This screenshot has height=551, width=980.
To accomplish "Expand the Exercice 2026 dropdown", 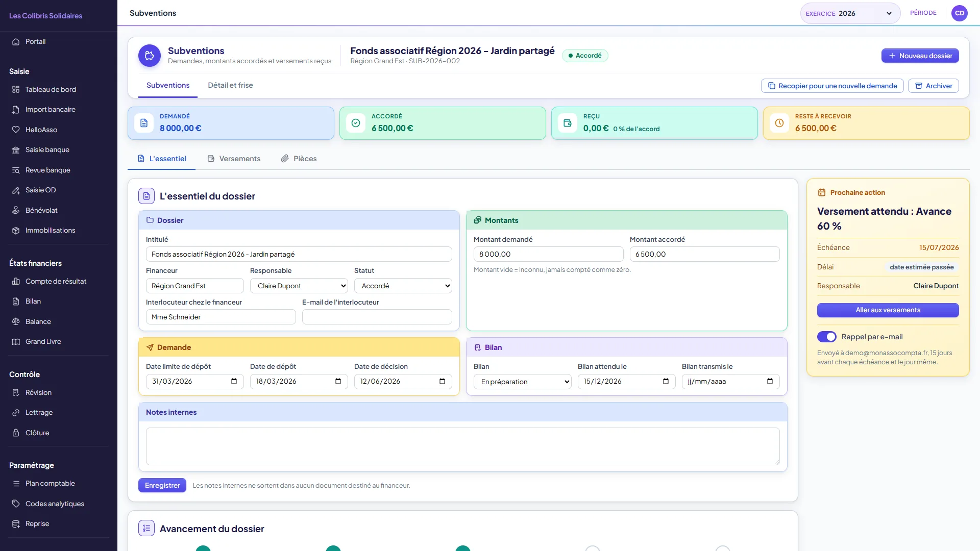I will click(850, 13).
